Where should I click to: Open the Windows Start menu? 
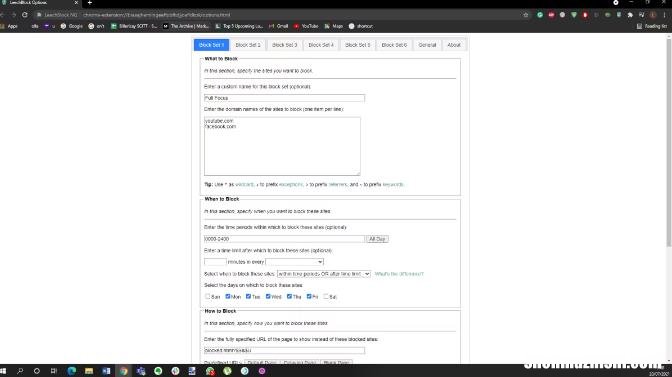[x=3, y=371]
